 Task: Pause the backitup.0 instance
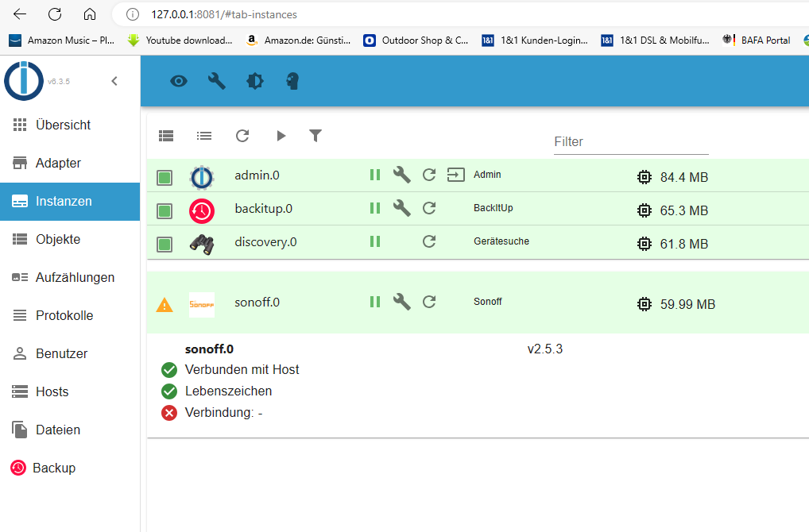(x=375, y=208)
